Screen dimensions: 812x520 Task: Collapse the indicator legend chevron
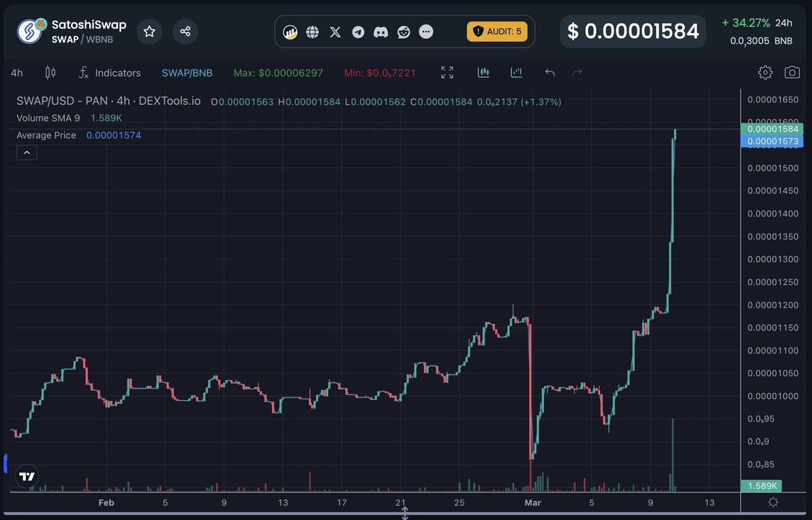click(x=26, y=152)
